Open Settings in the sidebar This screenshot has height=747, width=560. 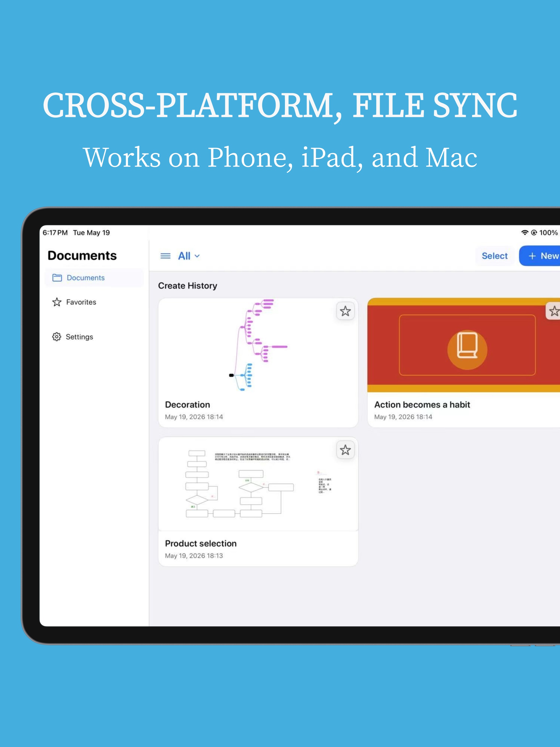coord(94,337)
